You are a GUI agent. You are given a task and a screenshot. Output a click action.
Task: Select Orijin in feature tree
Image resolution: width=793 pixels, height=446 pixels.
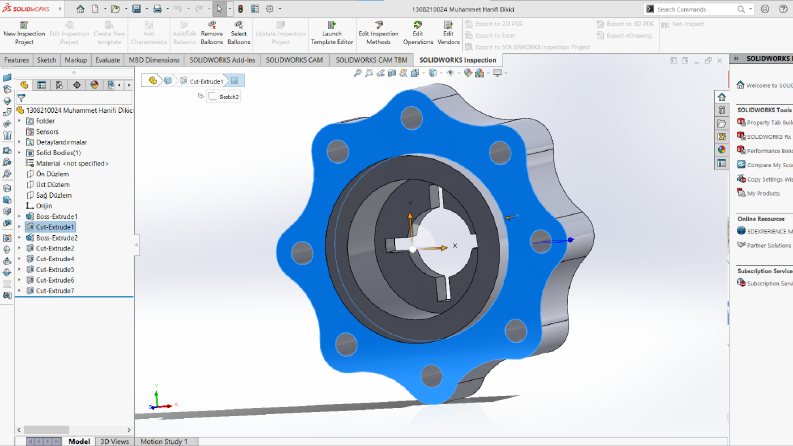click(44, 206)
